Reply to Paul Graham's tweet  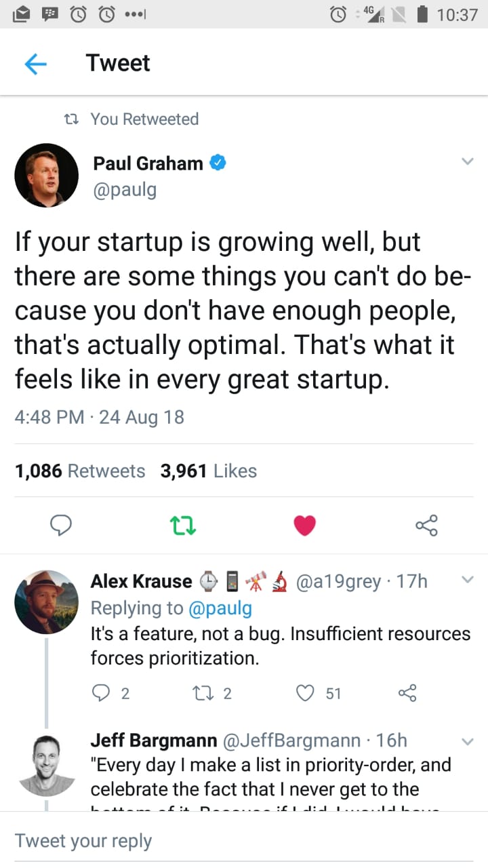coord(62,525)
